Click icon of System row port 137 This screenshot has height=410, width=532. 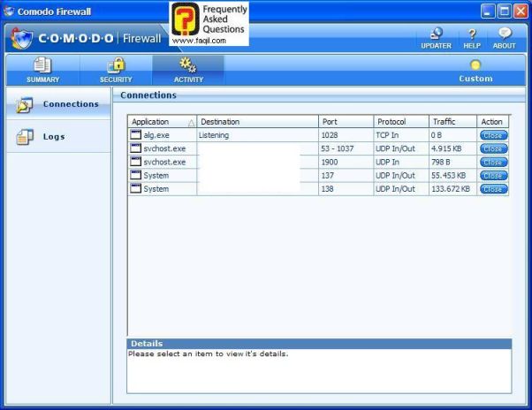point(136,175)
